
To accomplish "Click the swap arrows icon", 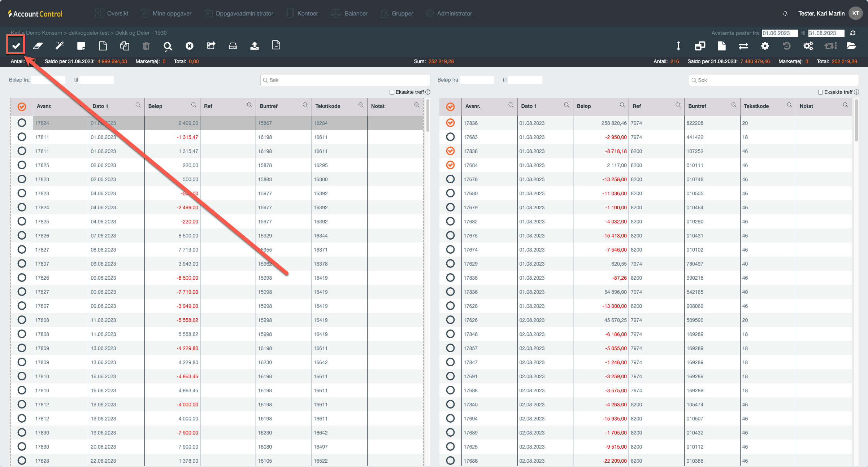I will [743, 46].
